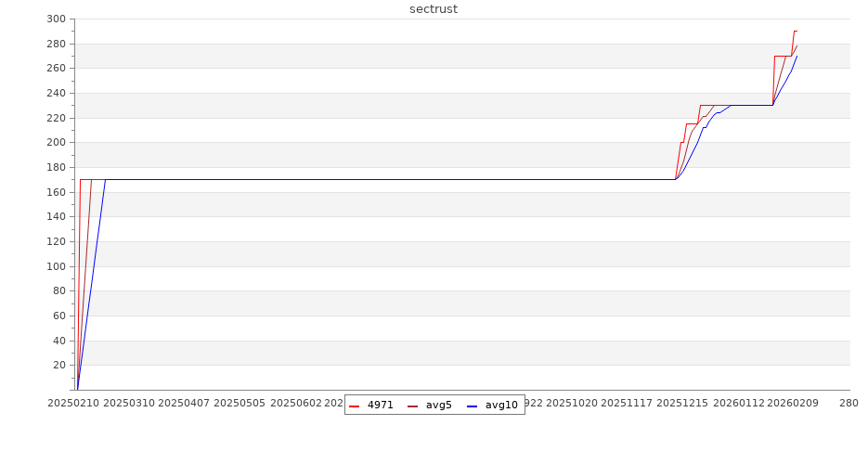The height and width of the screenshot is (464, 868).
Task: Click the 300 y-axis value label
Action: (55, 19)
